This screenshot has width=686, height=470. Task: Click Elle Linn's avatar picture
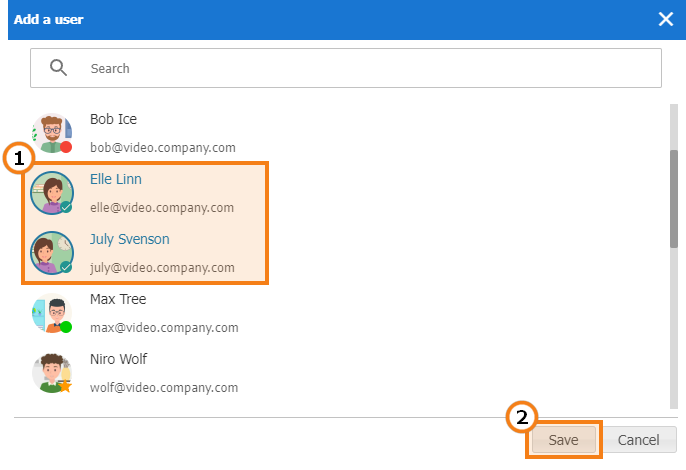coord(52,193)
